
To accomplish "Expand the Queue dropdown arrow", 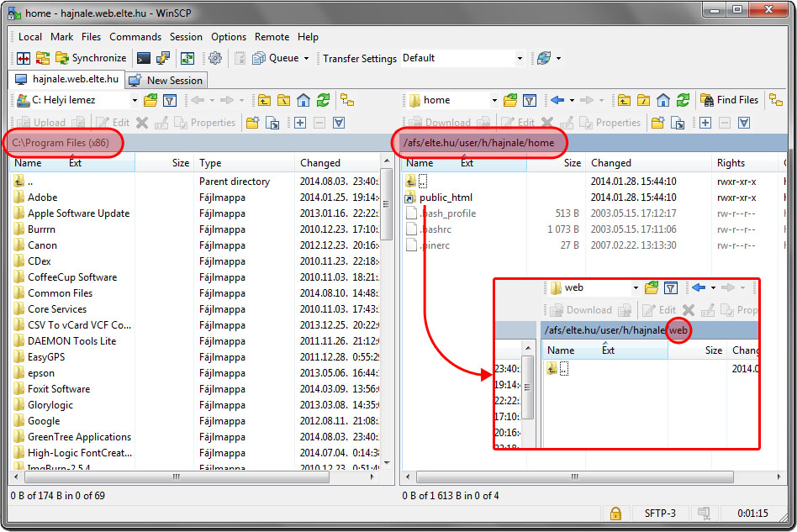I will (x=307, y=59).
